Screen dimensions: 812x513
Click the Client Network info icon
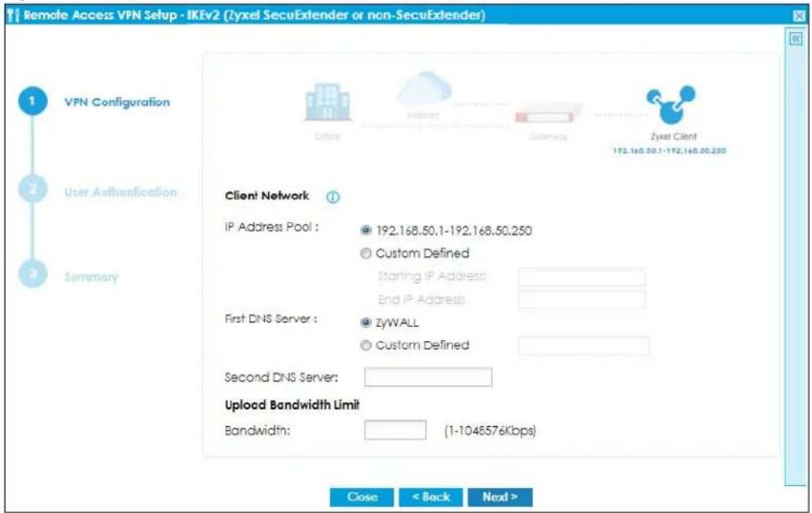click(x=333, y=197)
